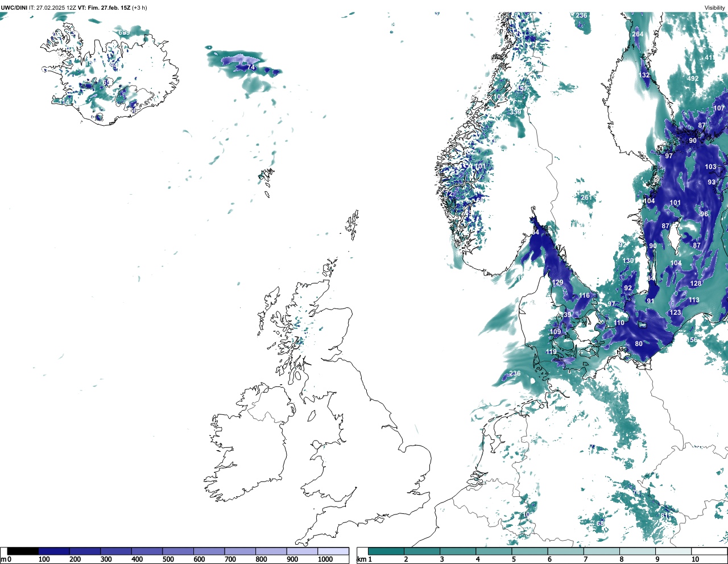Click the "113" visibility value on the map

pyautogui.click(x=694, y=300)
